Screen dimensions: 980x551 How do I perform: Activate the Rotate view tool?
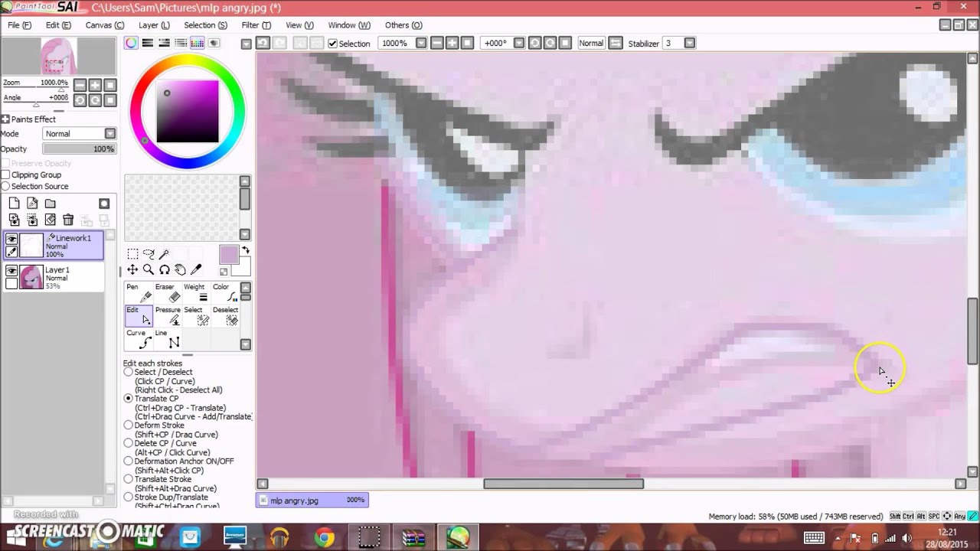[164, 269]
